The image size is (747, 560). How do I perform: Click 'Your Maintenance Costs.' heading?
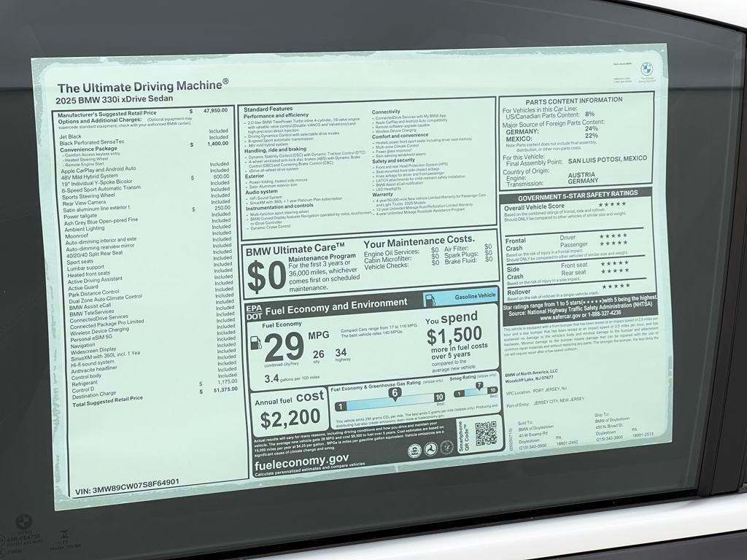[x=419, y=241]
